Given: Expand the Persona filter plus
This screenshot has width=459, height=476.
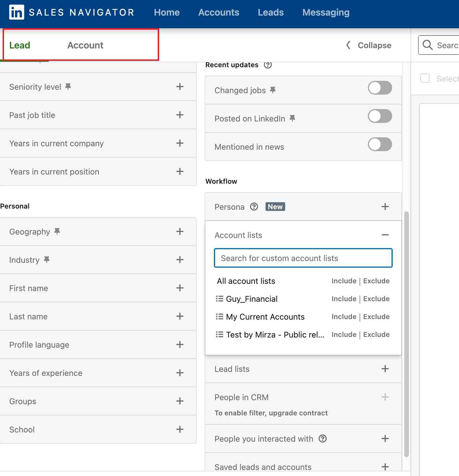Looking at the screenshot, I should pos(385,207).
